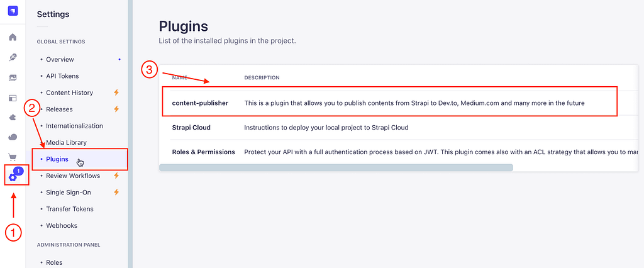Click lightning icon beside Content History

[116, 92]
